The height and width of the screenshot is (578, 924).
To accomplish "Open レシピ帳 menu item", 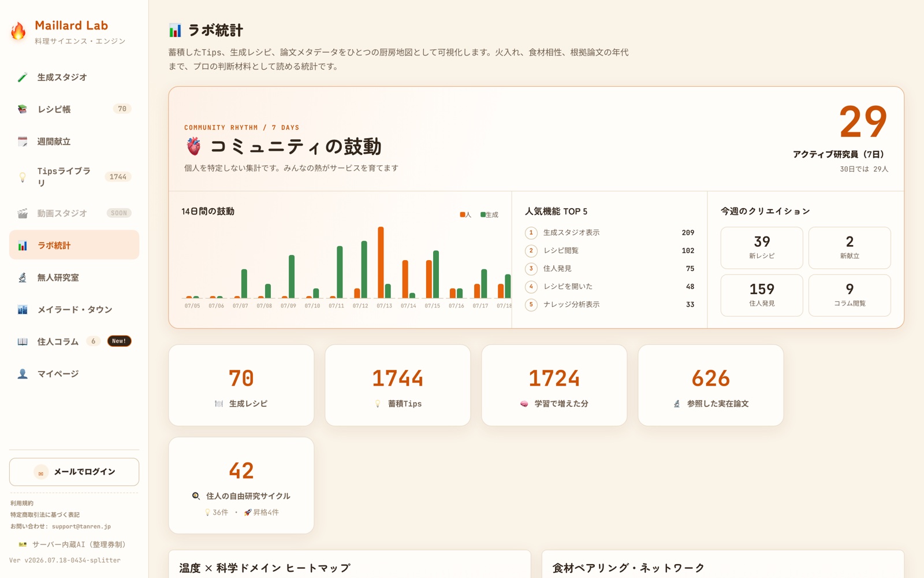I will [x=74, y=109].
